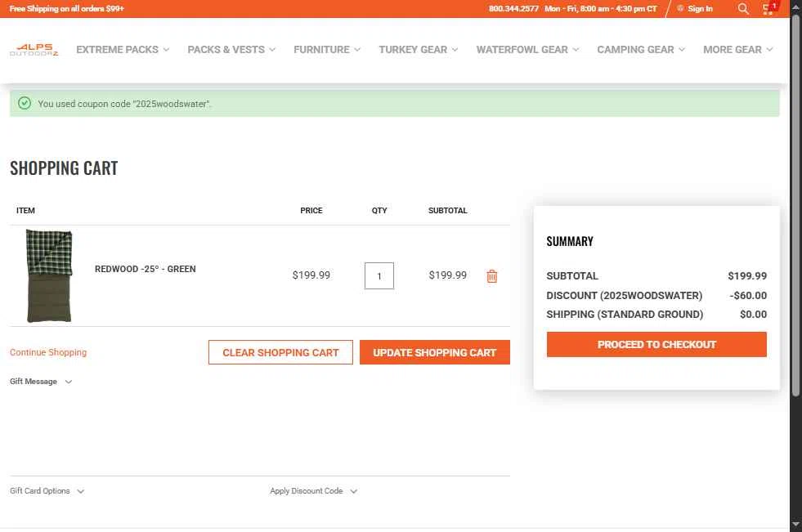Open Packs & Vests menu

[x=231, y=50]
